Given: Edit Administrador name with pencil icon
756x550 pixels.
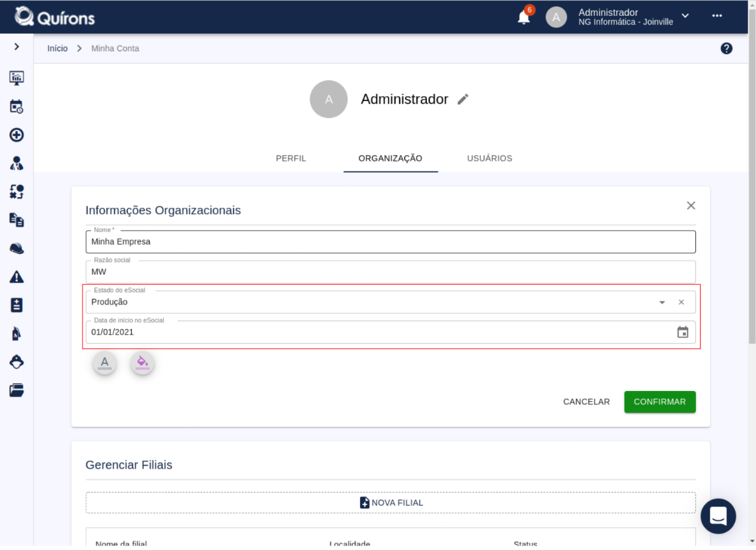Looking at the screenshot, I should coord(463,100).
